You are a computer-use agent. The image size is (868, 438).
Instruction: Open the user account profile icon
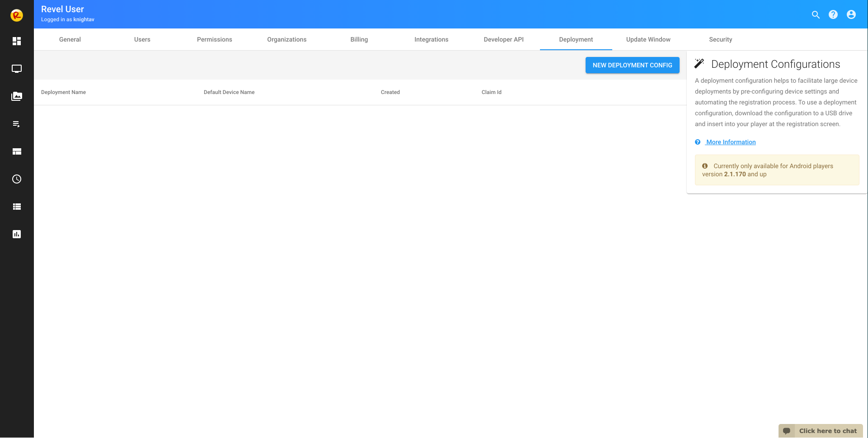click(x=851, y=14)
